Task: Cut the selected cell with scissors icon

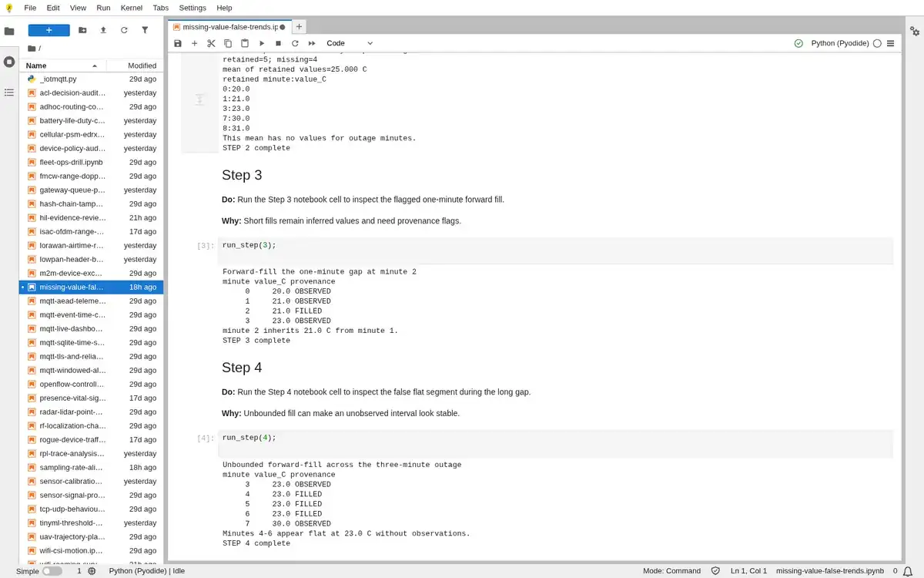Action: tap(211, 43)
